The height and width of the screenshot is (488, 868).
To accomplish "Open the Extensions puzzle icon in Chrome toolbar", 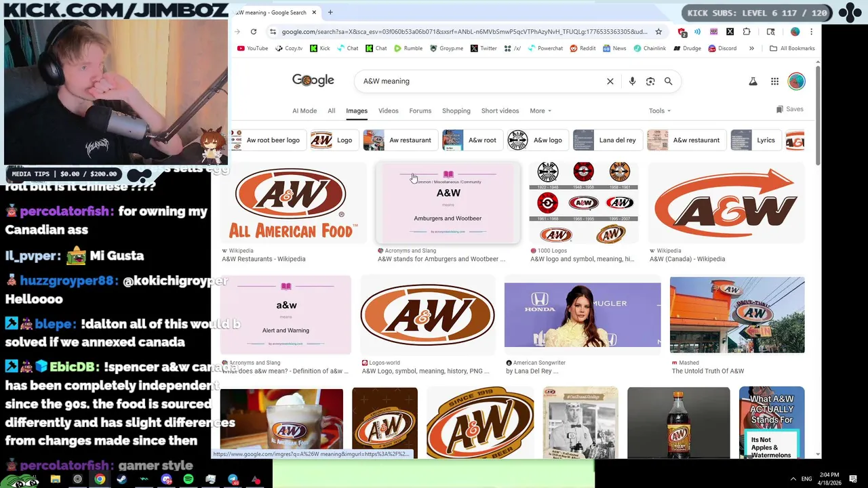I will tap(747, 32).
